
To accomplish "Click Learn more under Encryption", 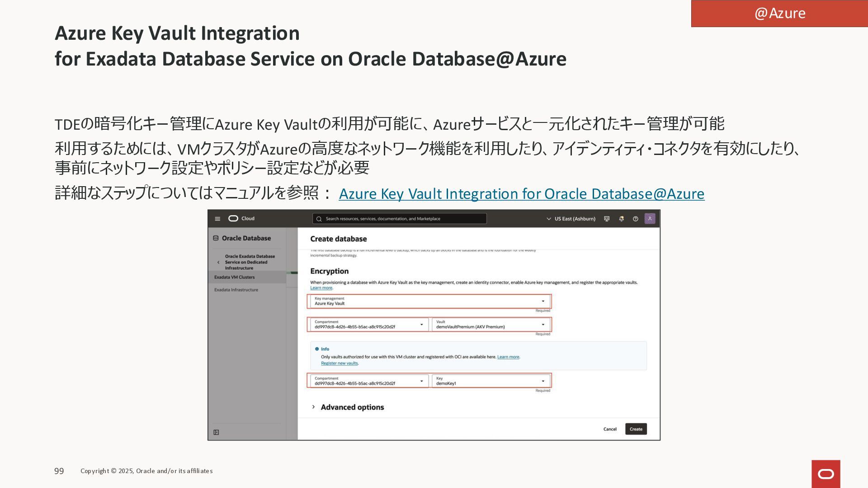I will click(321, 288).
